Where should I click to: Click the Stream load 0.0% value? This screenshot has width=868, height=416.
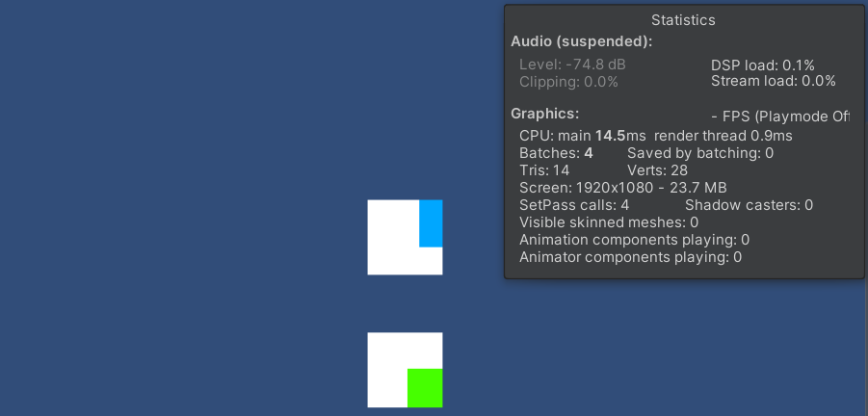pos(773,81)
